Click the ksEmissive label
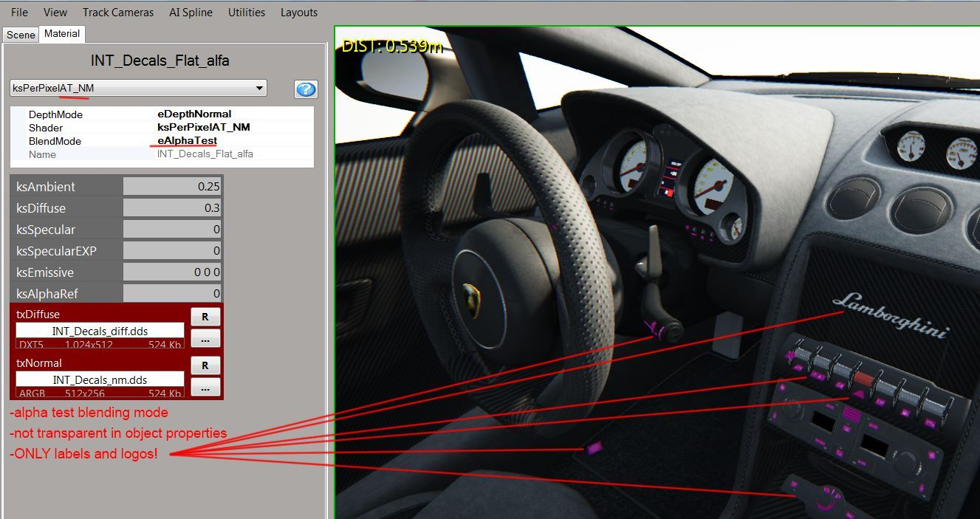The image size is (980, 519). click(x=46, y=272)
